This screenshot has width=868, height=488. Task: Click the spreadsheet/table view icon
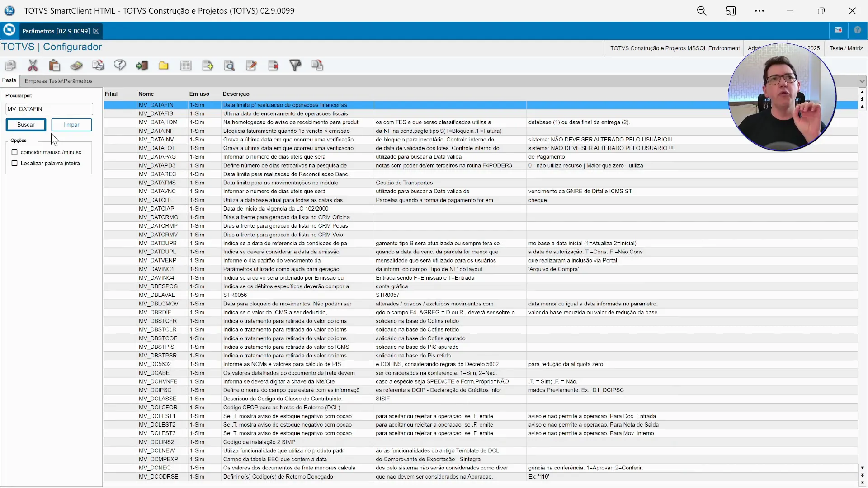tap(186, 66)
